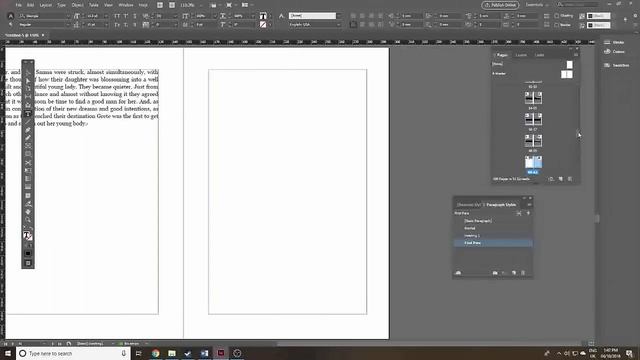This screenshot has width=640, height=360.
Task: Click the Adobe Stock search field
Action: pyautogui.click(x=579, y=5)
